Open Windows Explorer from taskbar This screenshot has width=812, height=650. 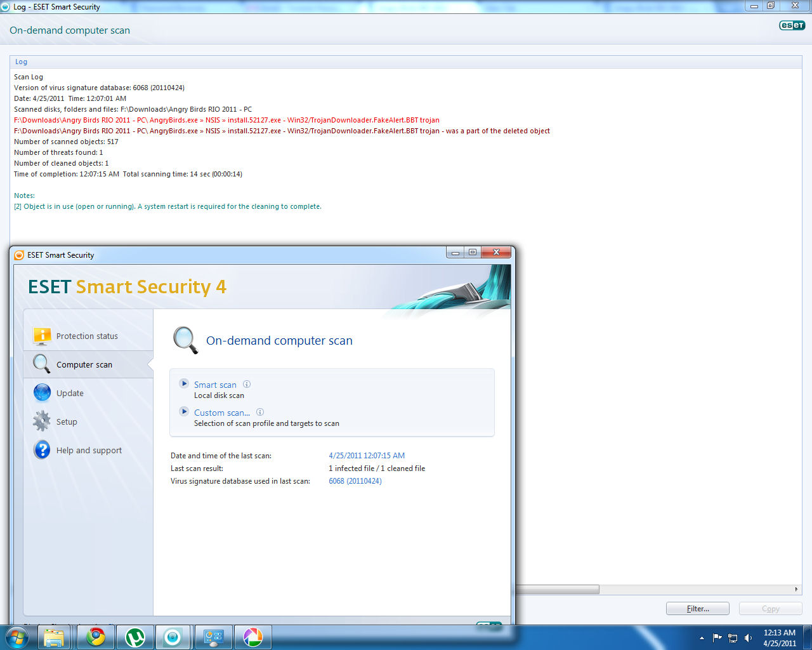click(54, 637)
